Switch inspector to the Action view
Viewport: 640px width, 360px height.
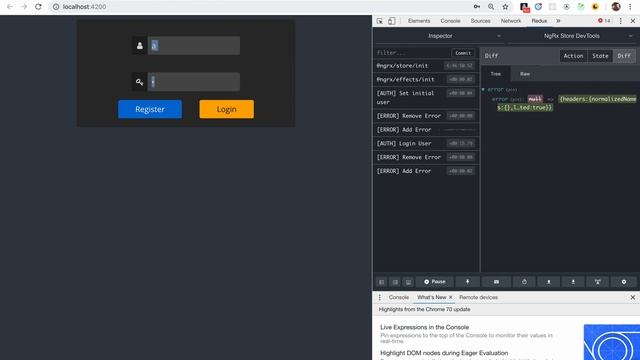pyautogui.click(x=573, y=56)
